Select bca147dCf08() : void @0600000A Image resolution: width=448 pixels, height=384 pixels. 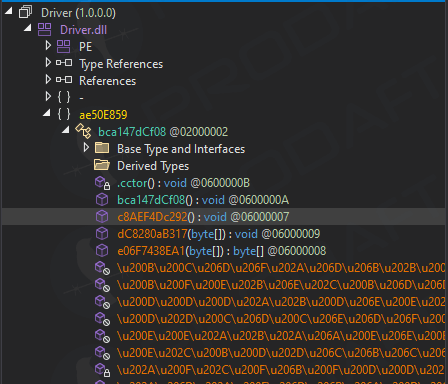(x=203, y=200)
